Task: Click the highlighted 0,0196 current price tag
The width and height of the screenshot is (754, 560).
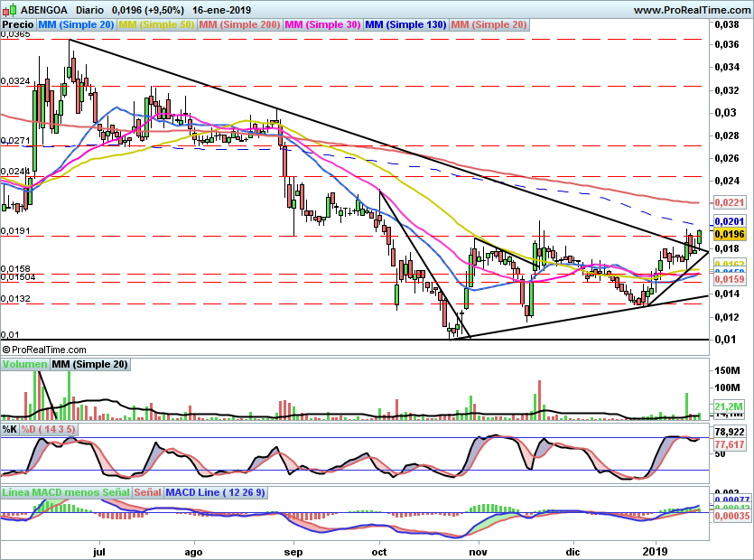Action: 730,234
